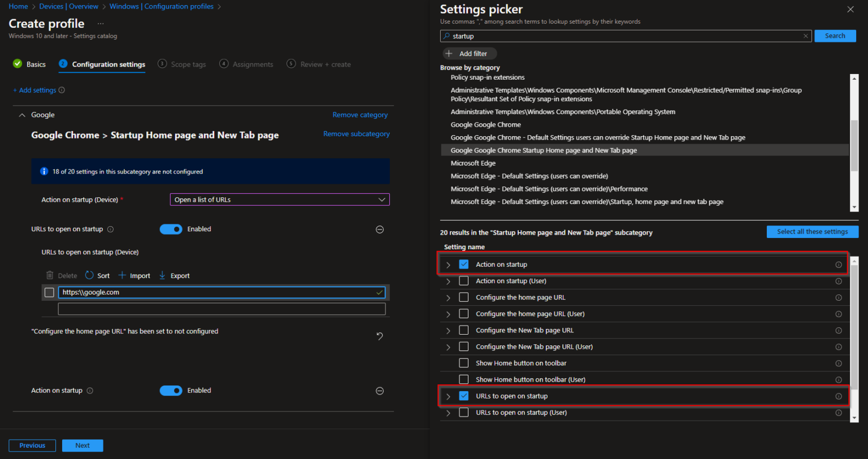The width and height of the screenshot is (868, 459).
Task: Click Remove subcategory link
Action: pyautogui.click(x=357, y=134)
